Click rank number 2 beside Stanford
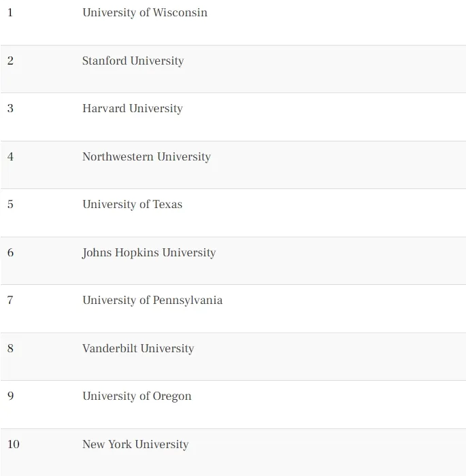Screen dimensions: 466x476 click(x=10, y=61)
